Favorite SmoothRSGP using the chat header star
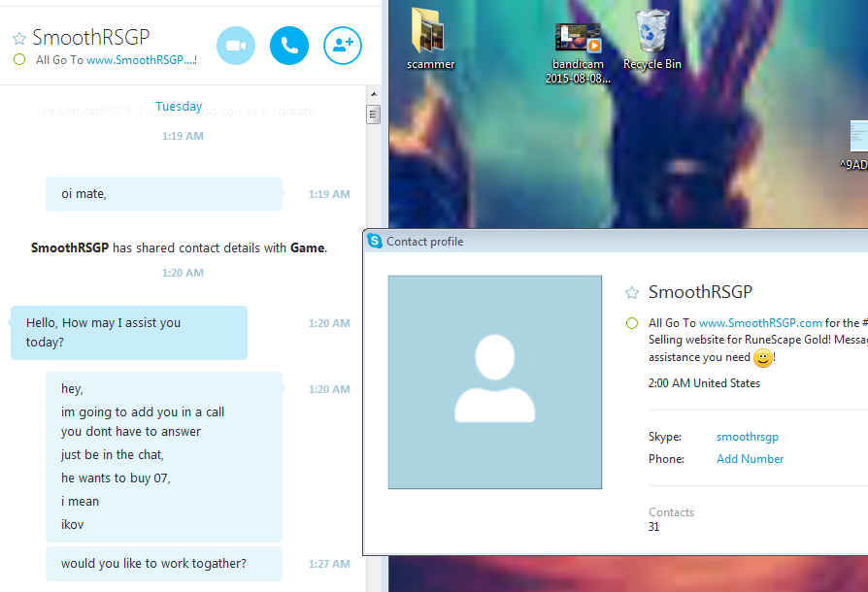Image resolution: width=868 pixels, height=592 pixels. [19, 38]
